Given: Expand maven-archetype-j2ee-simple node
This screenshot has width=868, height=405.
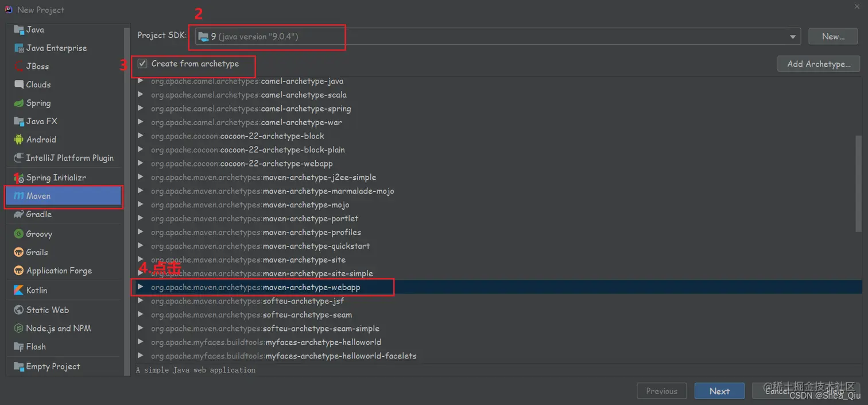Looking at the screenshot, I should point(141,177).
